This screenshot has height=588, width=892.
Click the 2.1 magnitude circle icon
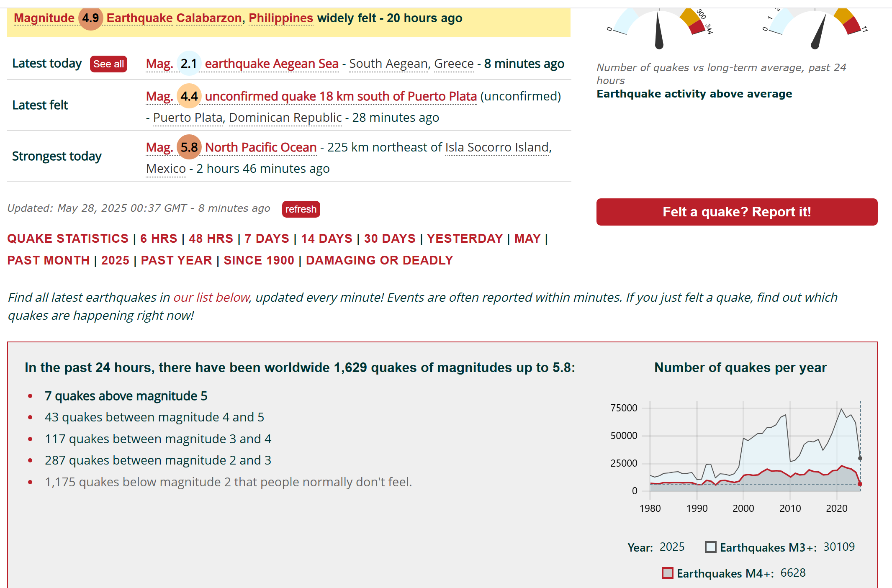point(189,64)
